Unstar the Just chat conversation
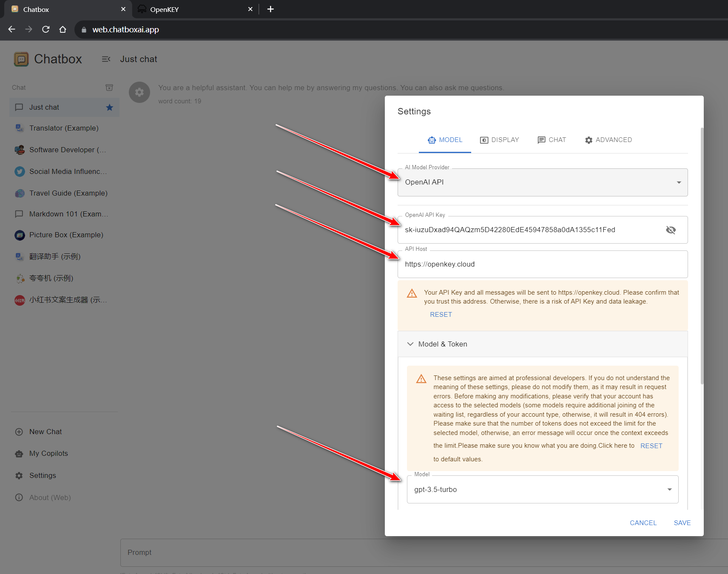This screenshot has height=574, width=728. pyautogui.click(x=110, y=108)
